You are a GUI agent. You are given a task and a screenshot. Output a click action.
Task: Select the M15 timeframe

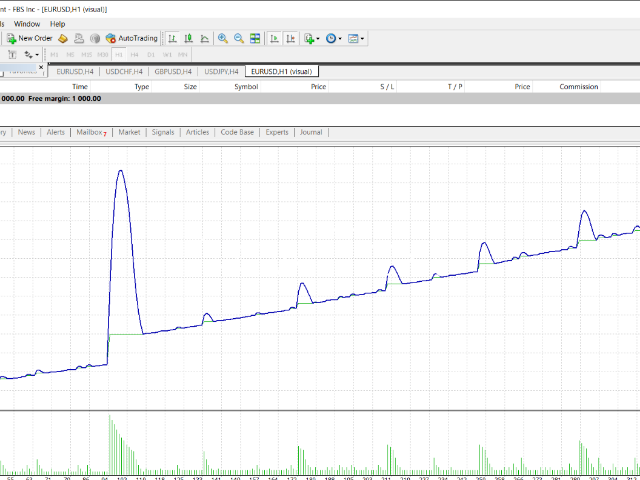[87, 54]
